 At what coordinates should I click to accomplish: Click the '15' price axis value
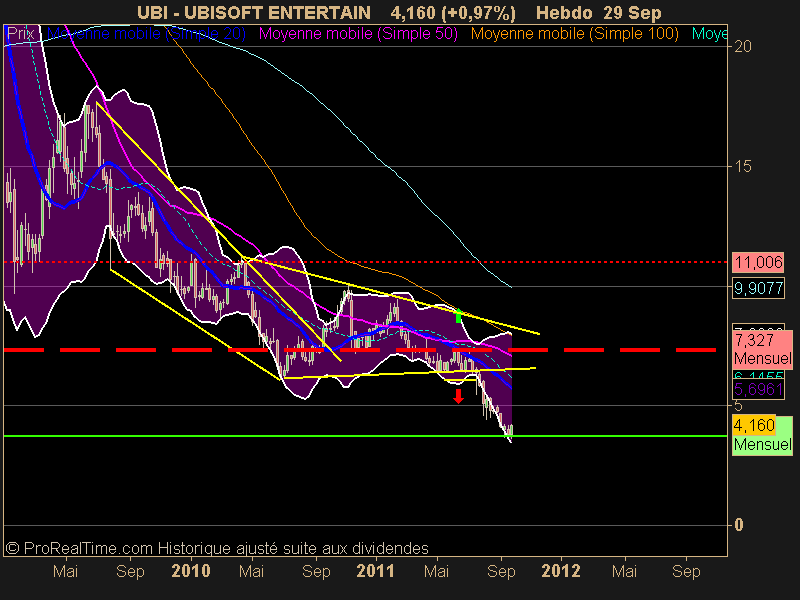742,166
